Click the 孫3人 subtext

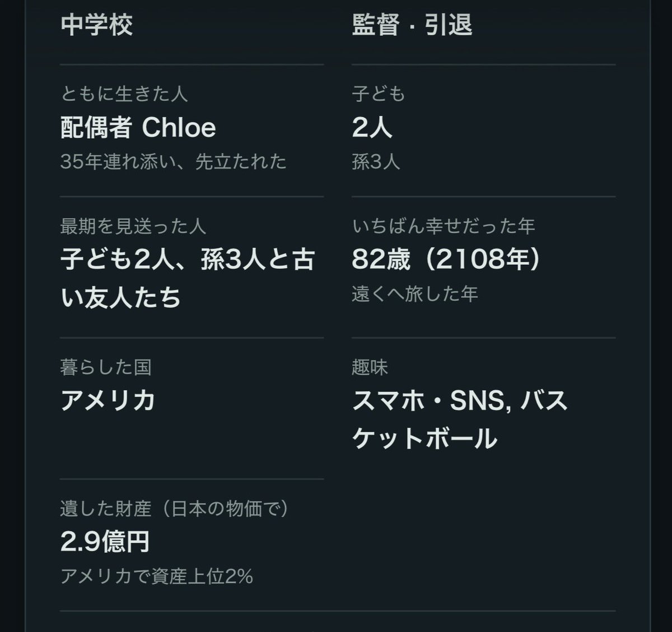[376, 162]
